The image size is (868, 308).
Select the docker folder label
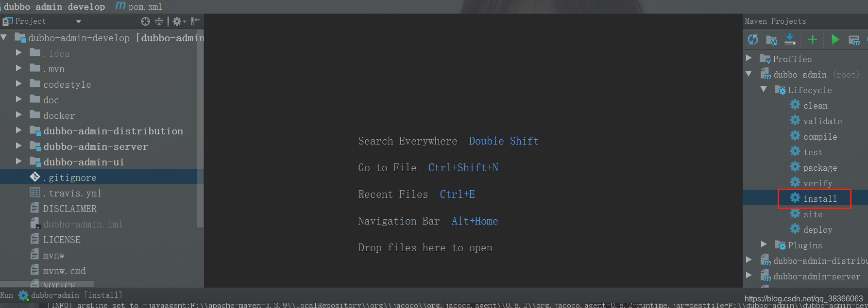59,115
